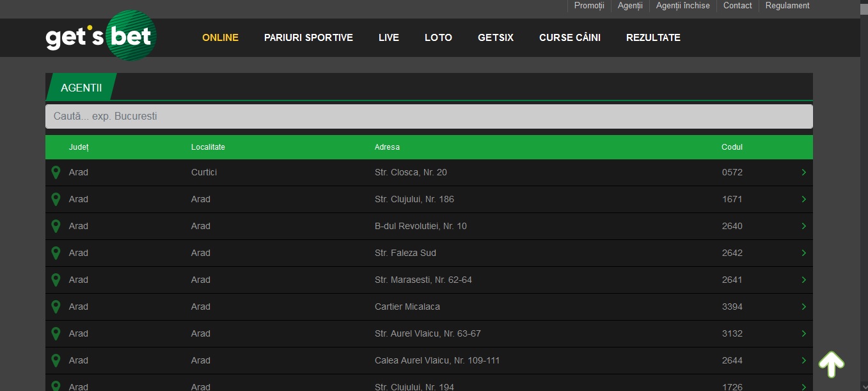868x391 pixels.
Task: Select address Str. Clujului, Nr. 186
Action: 414,199
